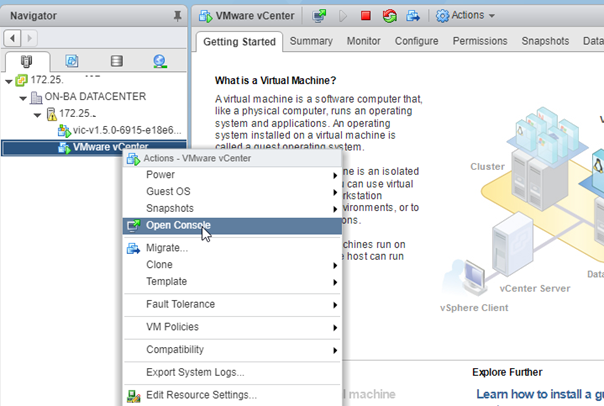The image size is (604, 406).
Task: Select vic-v1.5.0-6915-e18e6 VM in tree
Action: [x=127, y=131]
